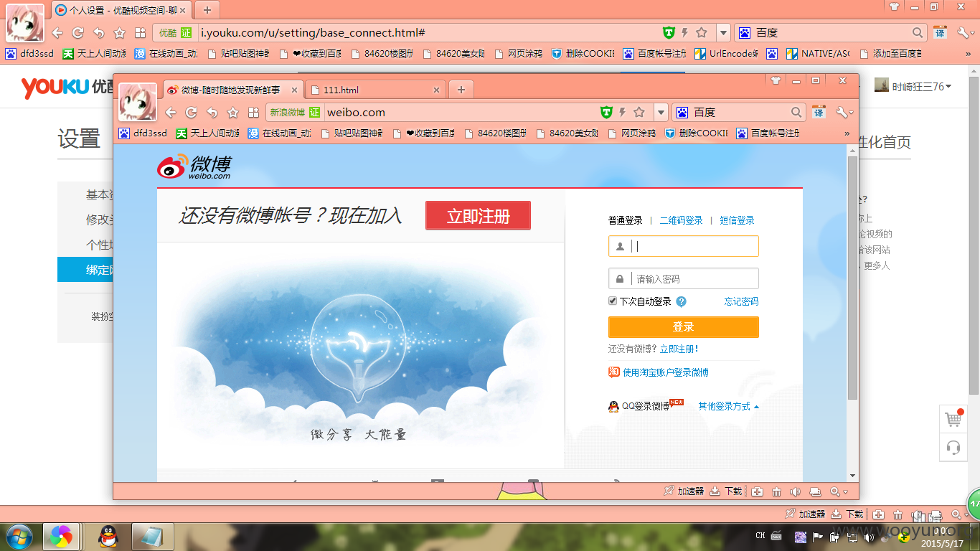Click the lightning speed-mode icon in the weibo address bar
This screenshot has height=551, width=980.
[623, 112]
